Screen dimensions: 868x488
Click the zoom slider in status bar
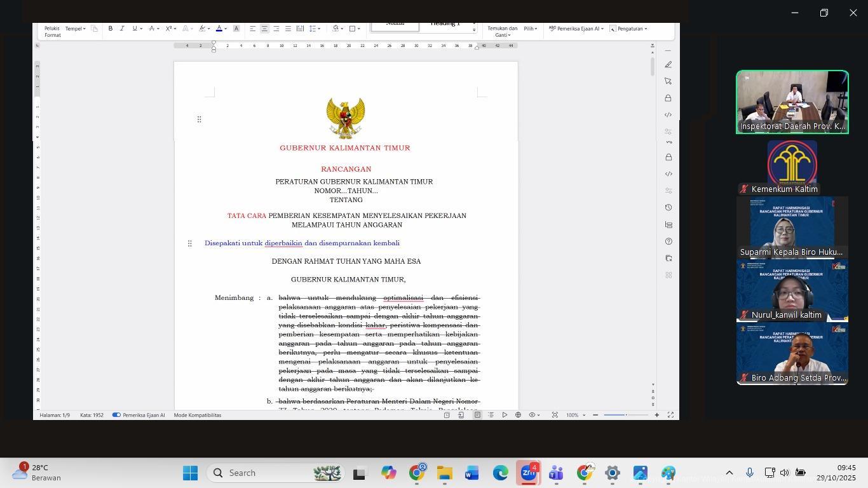click(x=626, y=415)
